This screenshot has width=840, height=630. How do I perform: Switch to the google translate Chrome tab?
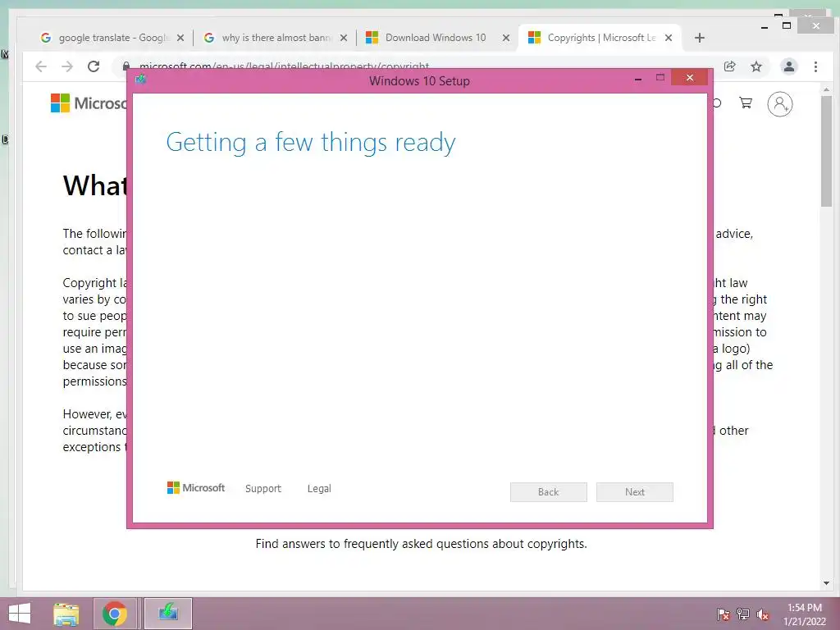(x=112, y=38)
